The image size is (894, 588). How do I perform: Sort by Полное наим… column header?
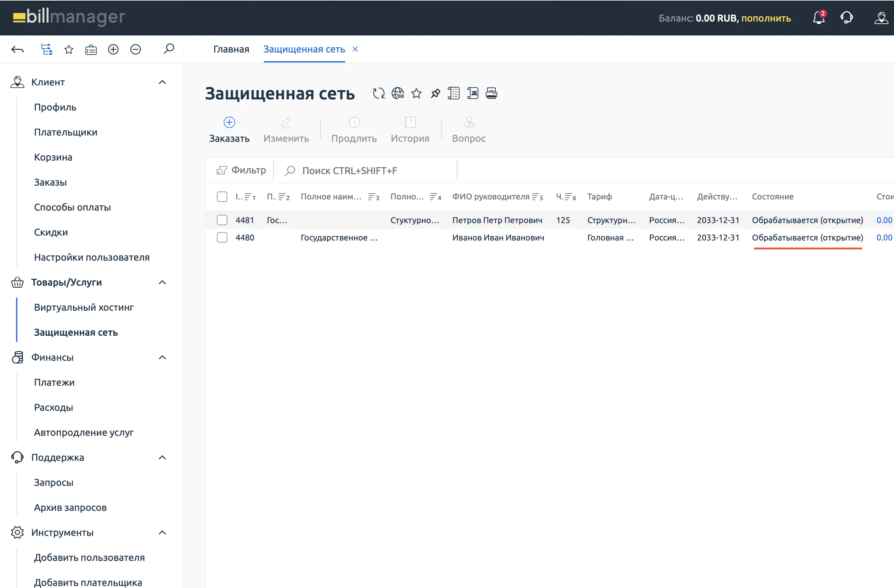(340, 196)
